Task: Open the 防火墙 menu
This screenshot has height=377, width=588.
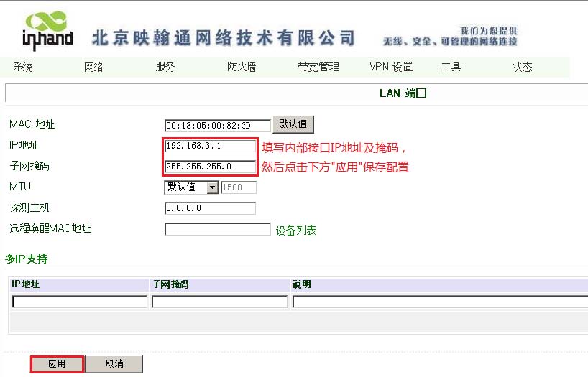Action: [242, 68]
